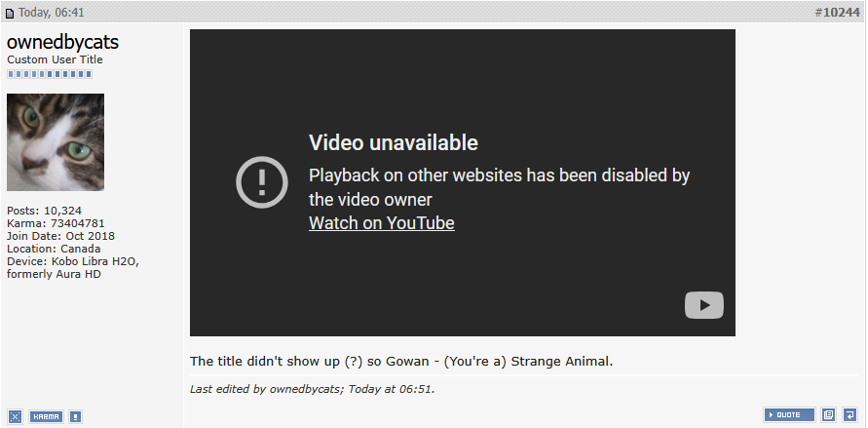Image resolution: width=868 pixels, height=428 pixels.
Task: Open quick reply to this message
Action: click(x=849, y=414)
